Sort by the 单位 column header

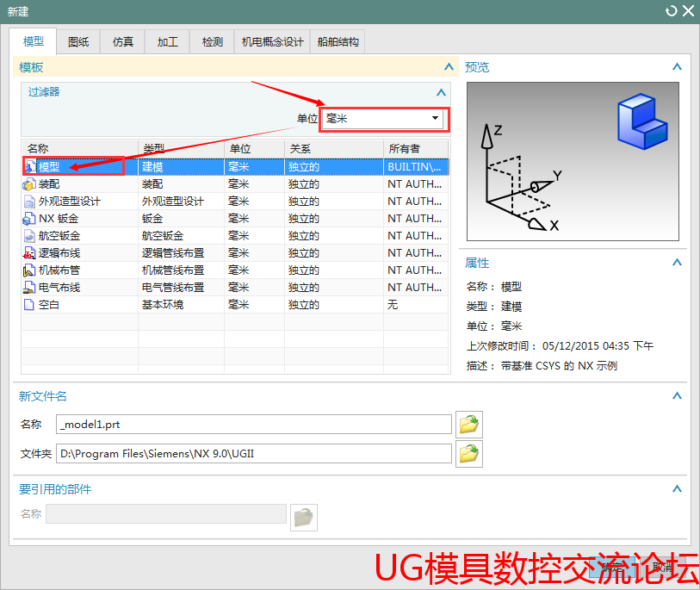point(255,149)
